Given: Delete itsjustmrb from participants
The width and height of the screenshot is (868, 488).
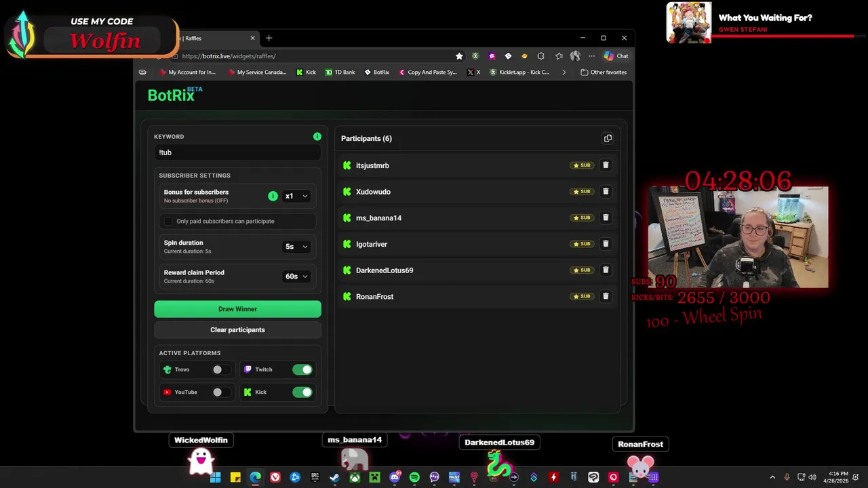Looking at the screenshot, I should (606, 165).
